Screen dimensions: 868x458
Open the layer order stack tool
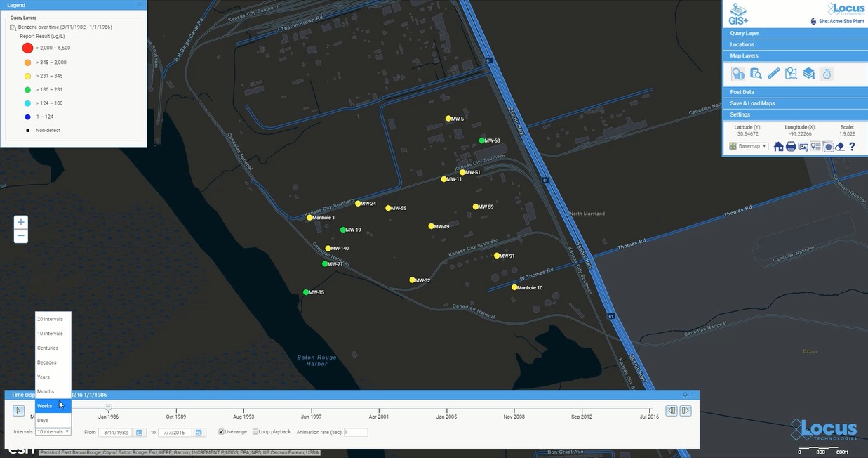point(808,73)
